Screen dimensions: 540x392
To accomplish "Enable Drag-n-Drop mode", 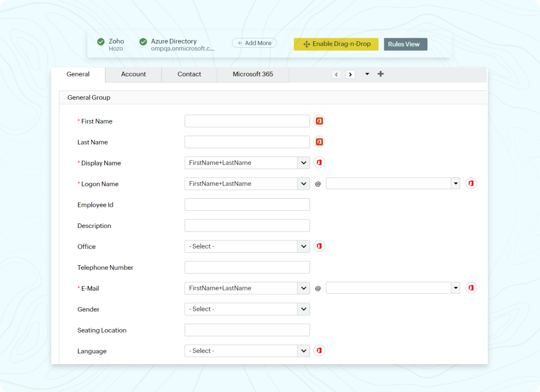I will (336, 44).
